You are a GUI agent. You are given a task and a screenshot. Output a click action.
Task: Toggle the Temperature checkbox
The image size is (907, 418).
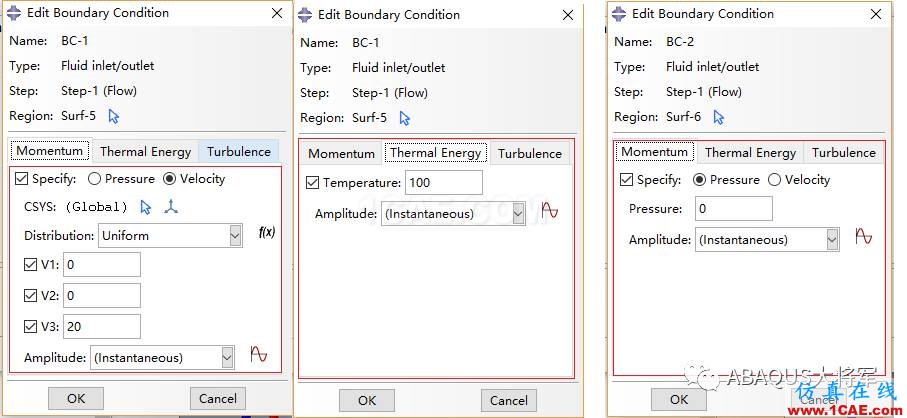click(x=313, y=183)
